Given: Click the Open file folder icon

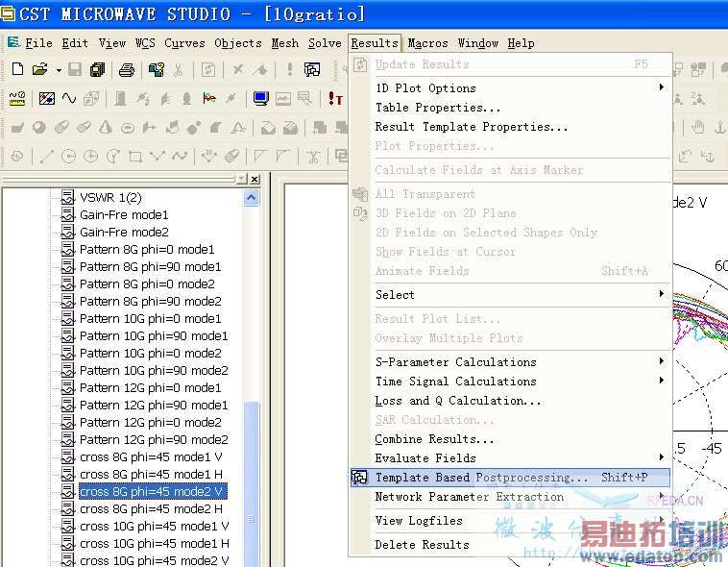Looking at the screenshot, I should [40, 69].
